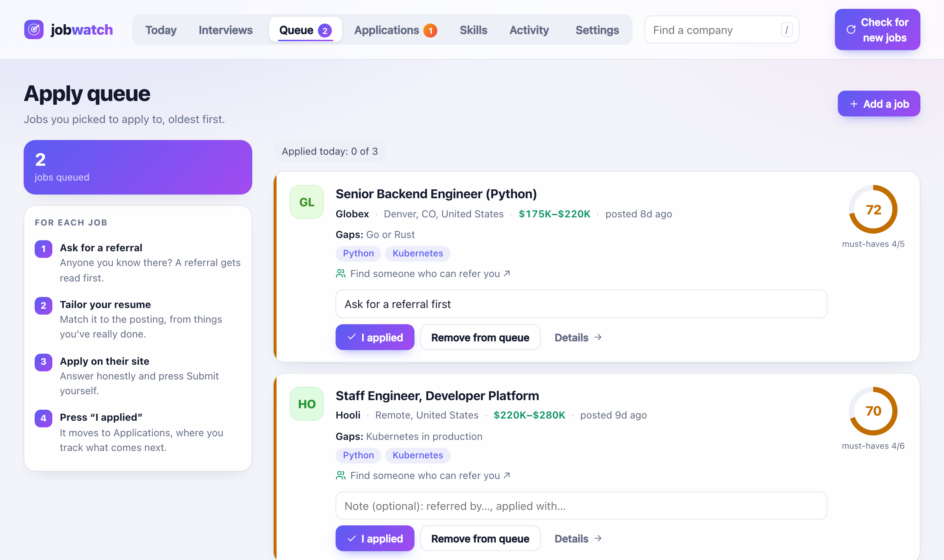This screenshot has width=944, height=560.
Task: Click the 2 jobs queued summary card
Action: click(138, 167)
